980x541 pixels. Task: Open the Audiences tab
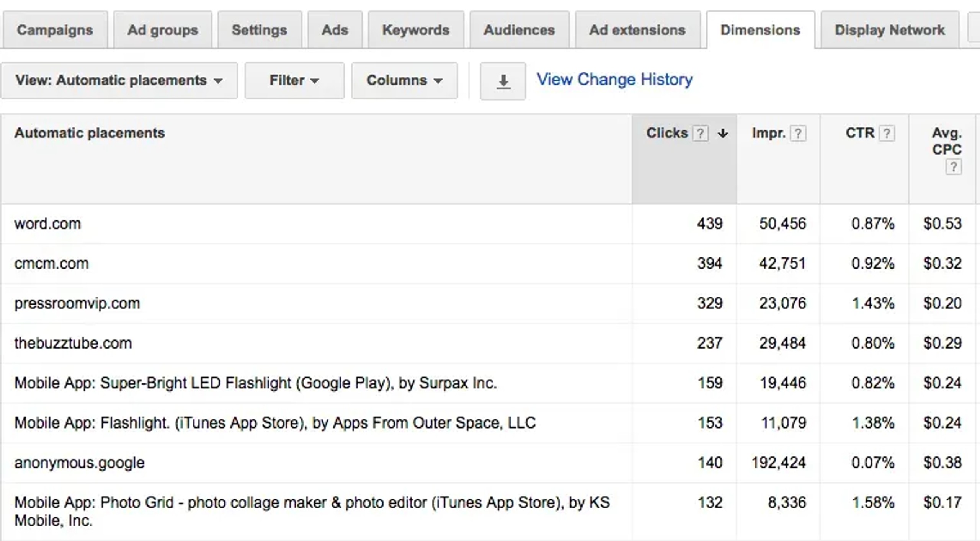point(519,30)
